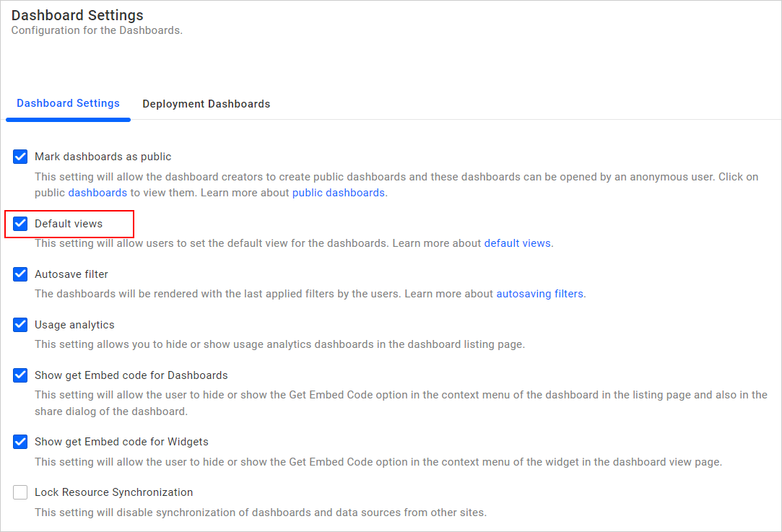The image size is (782, 532).
Task: Click the "autosaving filters" link
Action: (x=539, y=294)
